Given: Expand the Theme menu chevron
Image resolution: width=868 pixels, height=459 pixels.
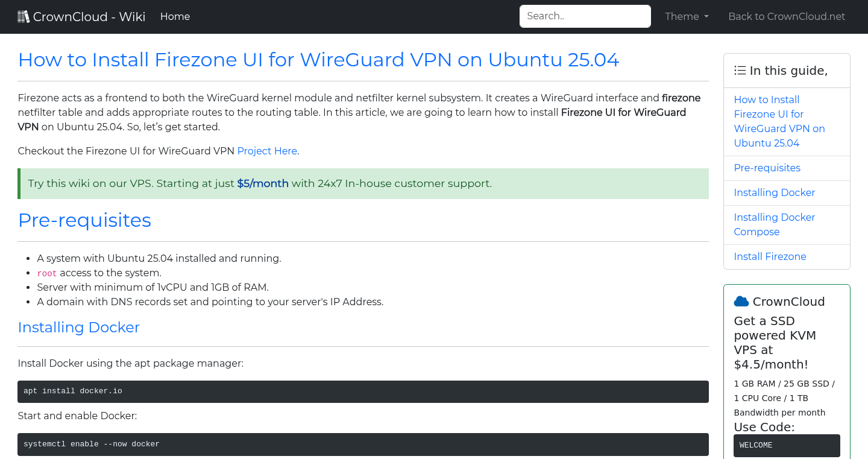Looking at the screenshot, I should click(x=706, y=17).
